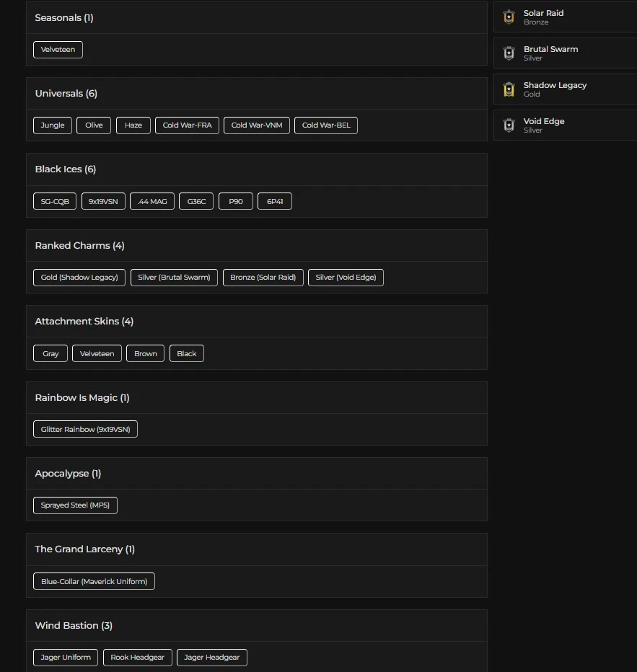Select the Rook Headgear tag

pyautogui.click(x=137, y=658)
